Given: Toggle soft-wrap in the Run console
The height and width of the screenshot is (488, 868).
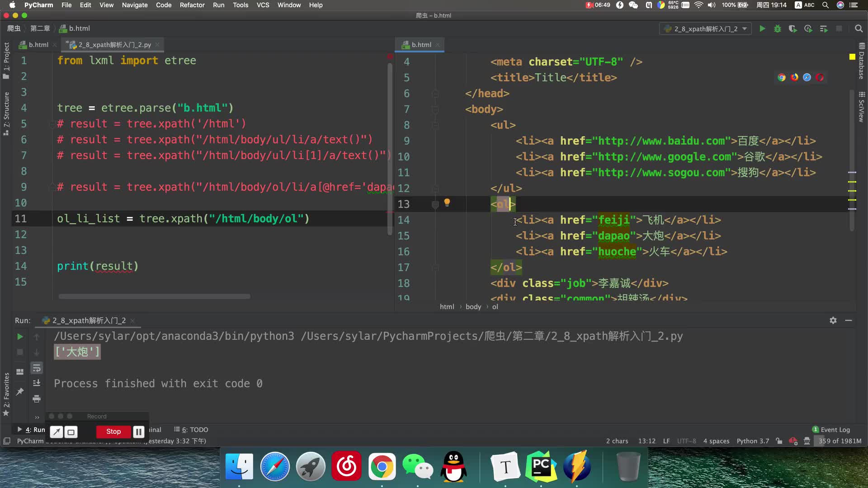Looking at the screenshot, I should [x=37, y=368].
